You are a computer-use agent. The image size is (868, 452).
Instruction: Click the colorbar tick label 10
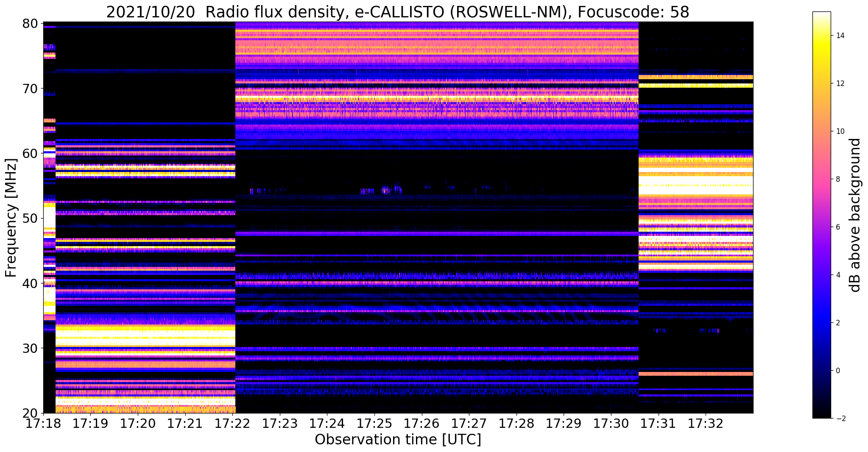click(840, 131)
